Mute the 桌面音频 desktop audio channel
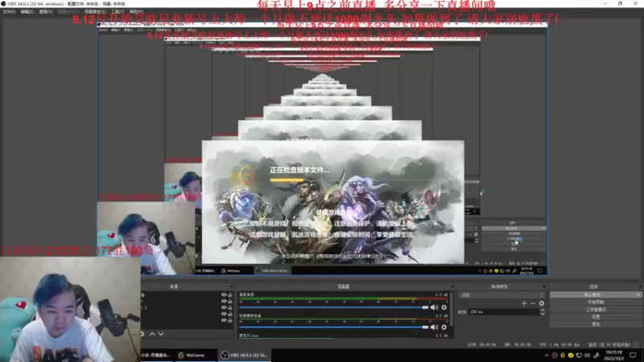This screenshot has width=644, height=362. coord(434,307)
